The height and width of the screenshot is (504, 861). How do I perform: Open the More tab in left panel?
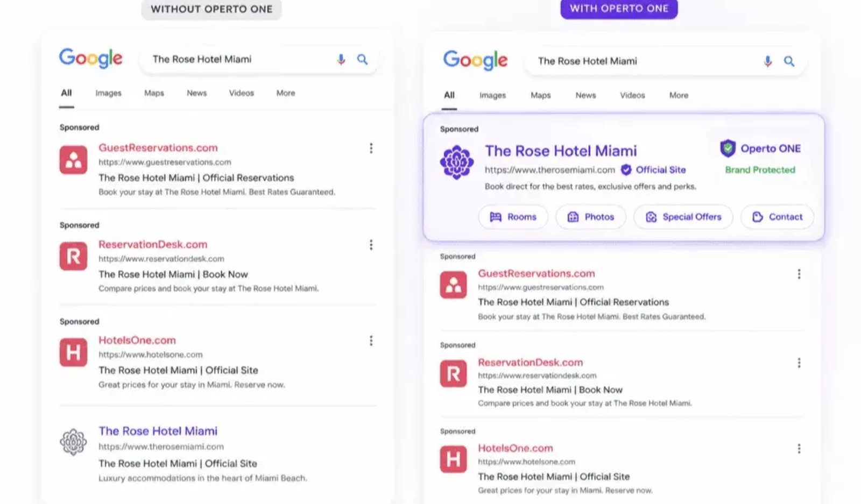tap(286, 93)
